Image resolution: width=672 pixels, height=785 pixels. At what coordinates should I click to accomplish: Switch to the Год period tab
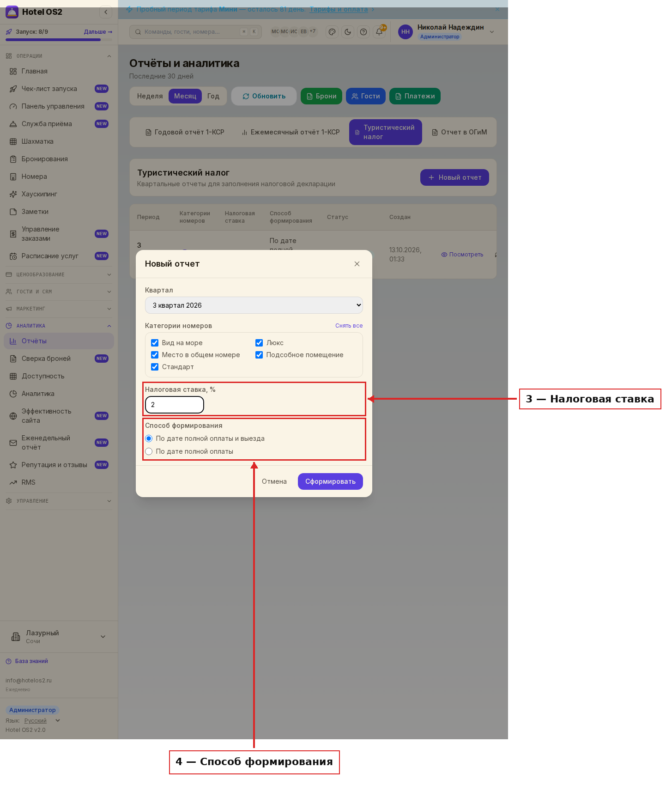[213, 96]
